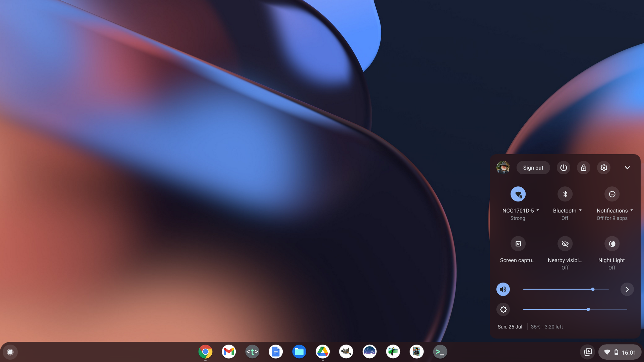Toggle Bluetooth off icon in quick settings
The image size is (644, 362).
pos(565,194)
